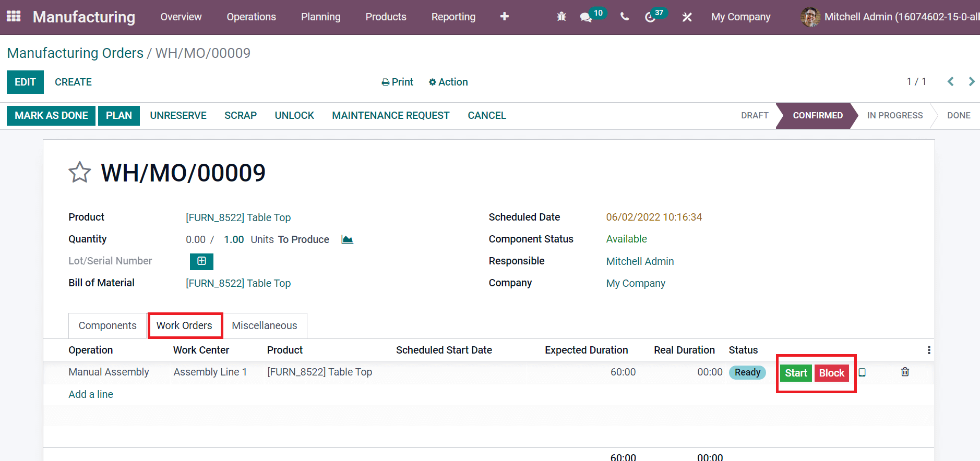This screenshot has height=461, width=980.
Task: Open work order tablet view icon
Action: [x=862, y=372]
